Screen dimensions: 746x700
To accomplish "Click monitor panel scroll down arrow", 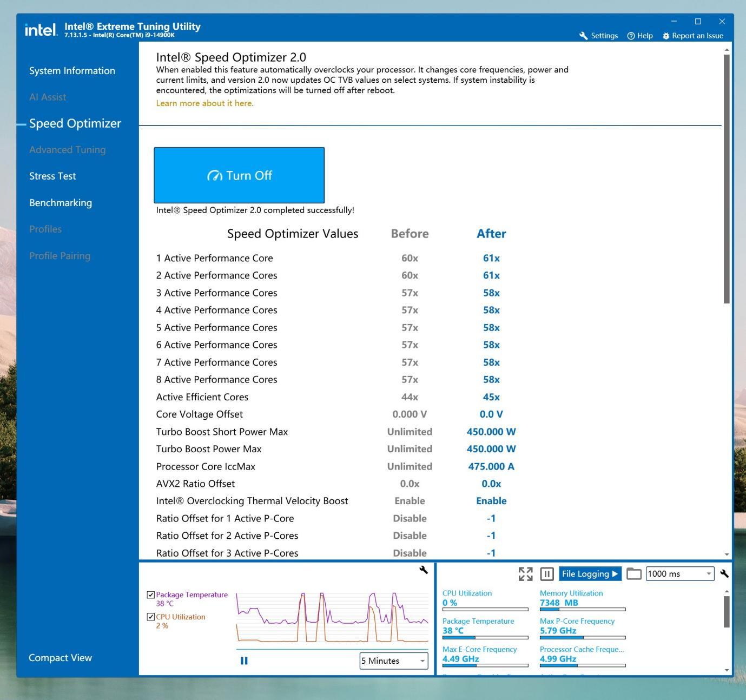I will [727, 670].
